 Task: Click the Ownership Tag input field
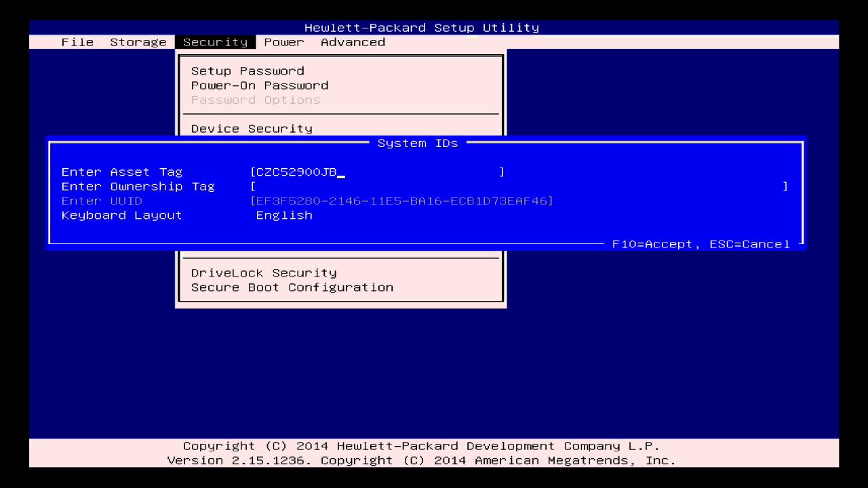[519, 186]
